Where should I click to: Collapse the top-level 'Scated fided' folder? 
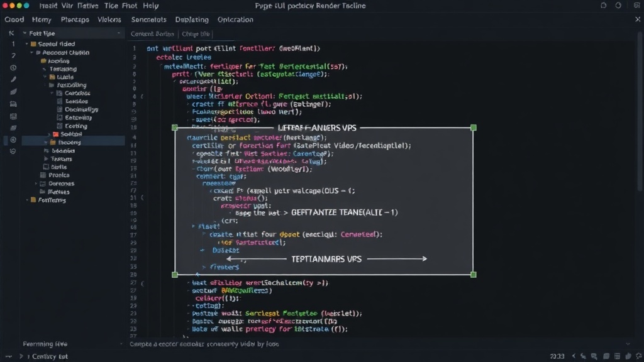click(x=26, y=44)
